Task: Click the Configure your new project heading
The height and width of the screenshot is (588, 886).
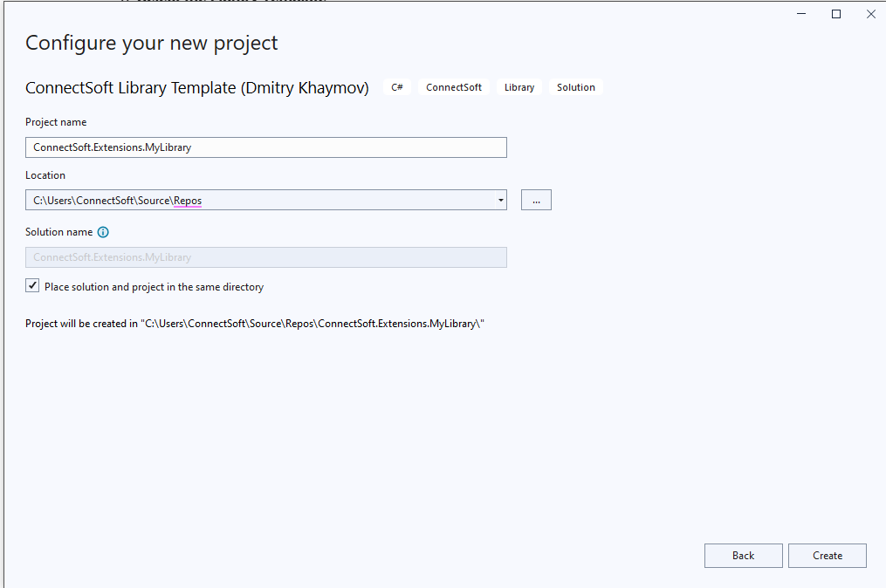Action: (151, 42)
